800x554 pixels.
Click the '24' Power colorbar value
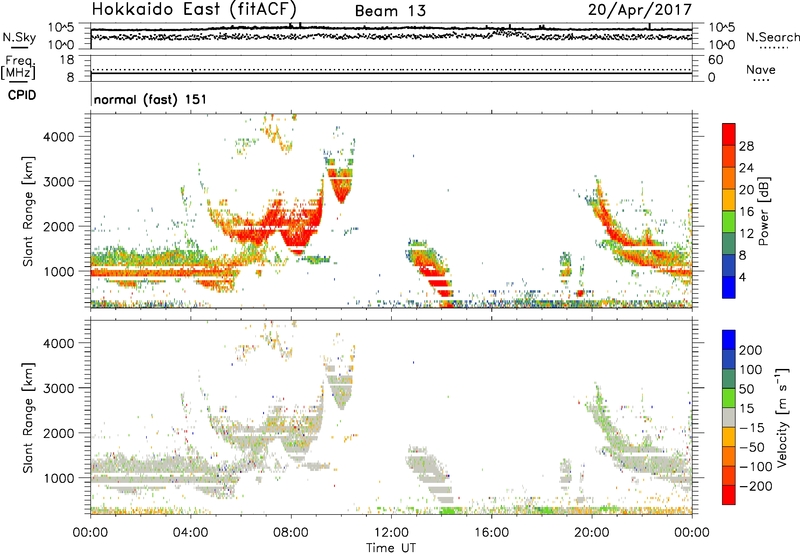[746, 168]
